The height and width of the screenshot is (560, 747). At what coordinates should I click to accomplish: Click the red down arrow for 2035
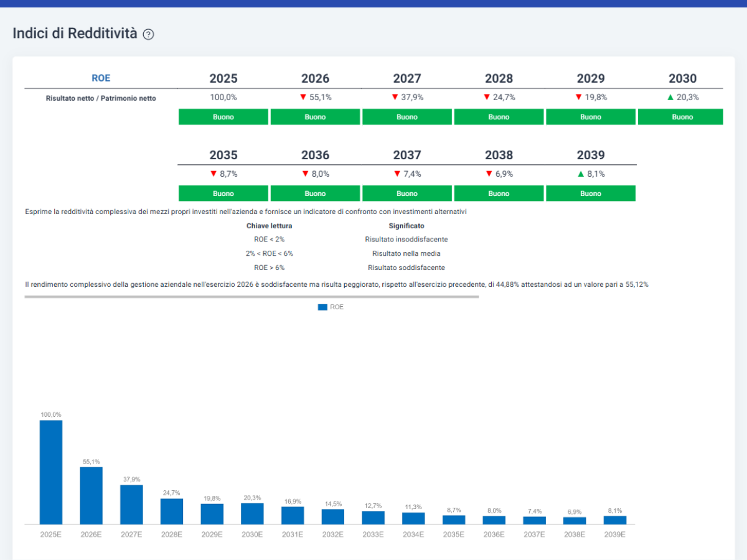point(214,174)
